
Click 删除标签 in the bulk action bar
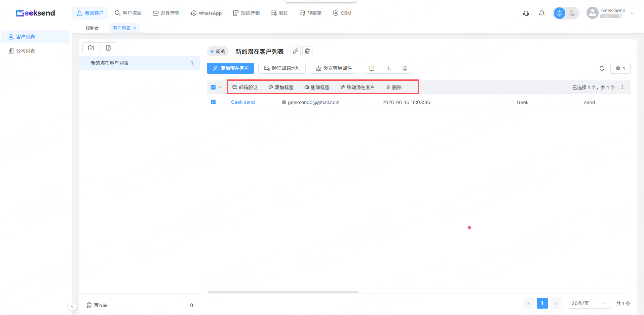(317, 87)
